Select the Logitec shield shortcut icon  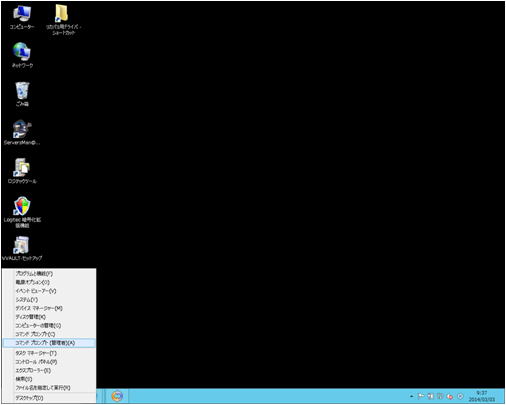pyautogui.click(x=22, y=212)
